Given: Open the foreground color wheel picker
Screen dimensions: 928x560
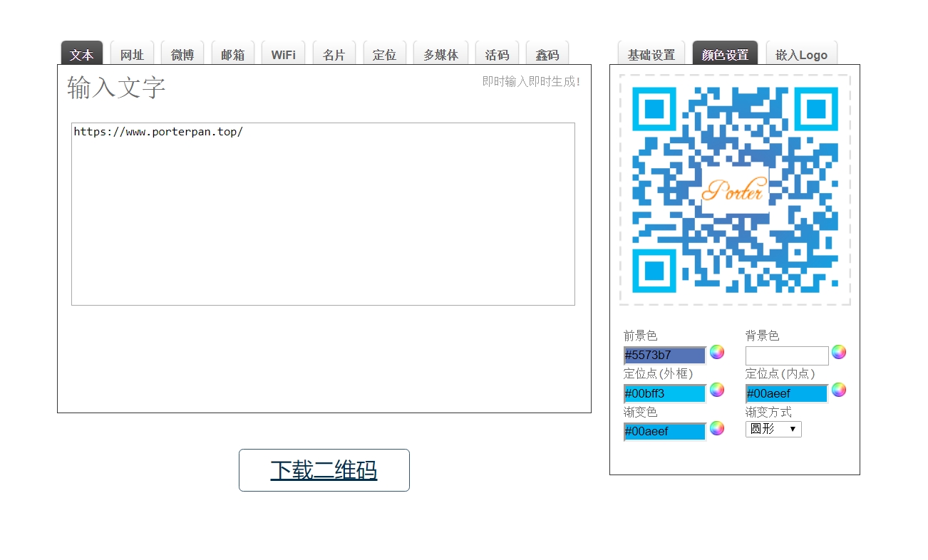Looking at the screenshot, I should 716,352.
